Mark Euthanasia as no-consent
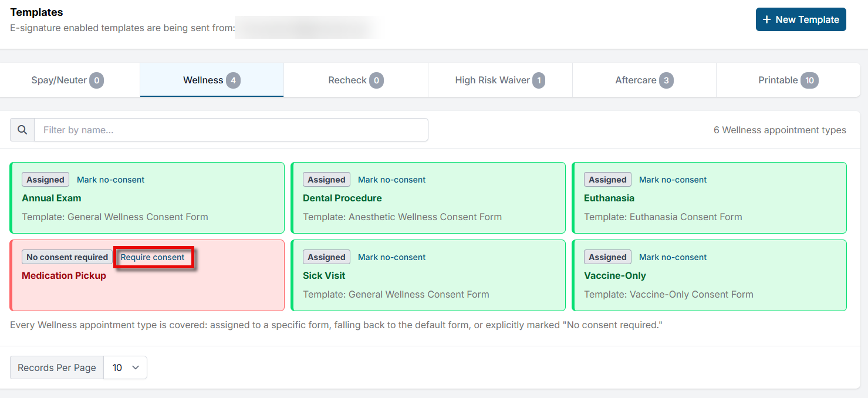868x398 pixels. click(x=673, y=180)
